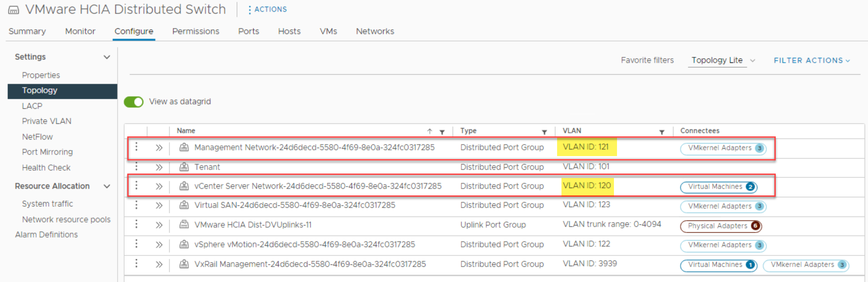Switch to the Ports tab

(x=248, y=31)
